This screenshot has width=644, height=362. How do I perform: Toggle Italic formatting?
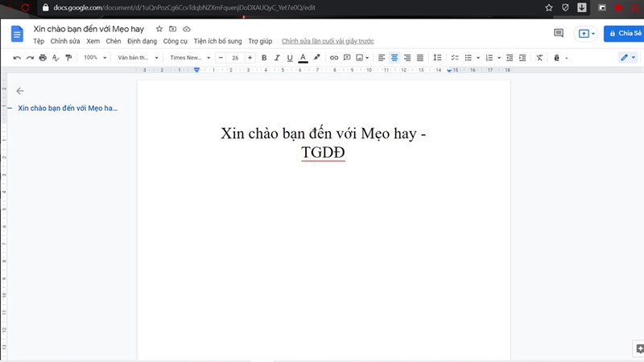coord(277,58)
